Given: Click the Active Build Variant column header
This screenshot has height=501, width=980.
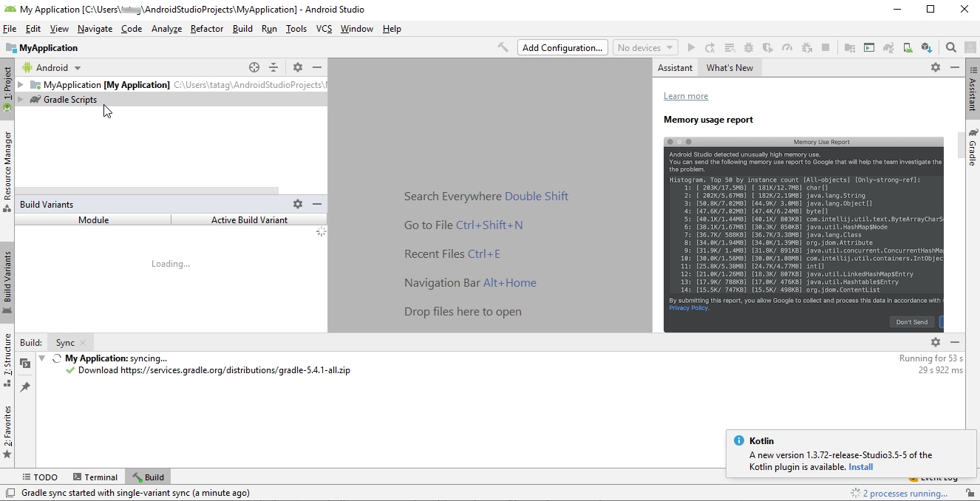Looking at the screenshot, I should (249, 219).
